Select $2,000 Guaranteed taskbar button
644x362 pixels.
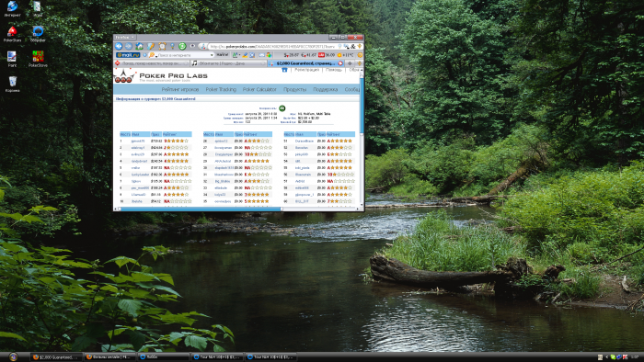point(56,357)
